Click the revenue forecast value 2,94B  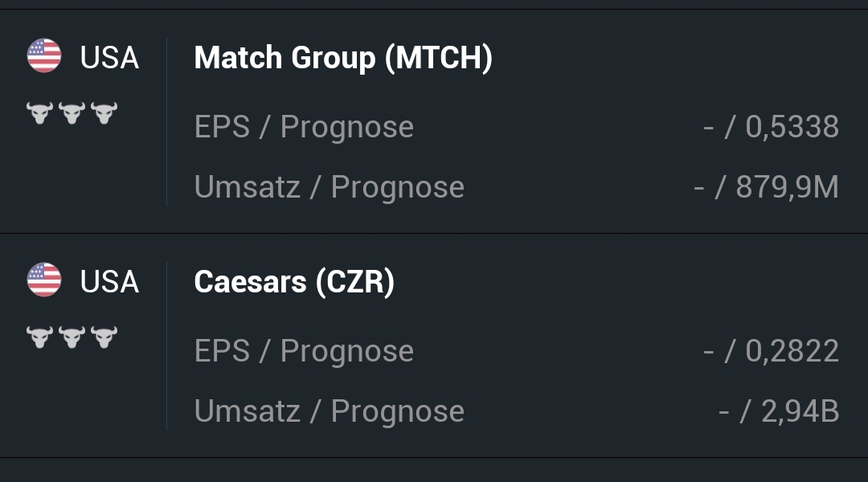point(800,411)
